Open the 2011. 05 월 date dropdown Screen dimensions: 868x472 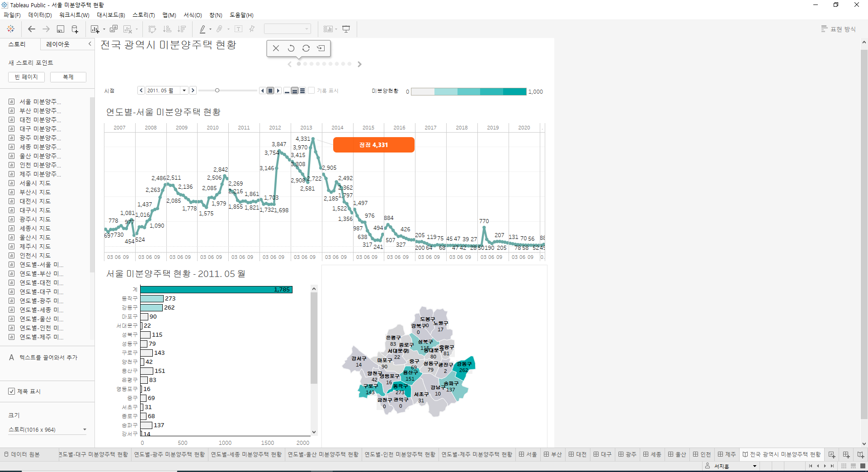point(184,91)
